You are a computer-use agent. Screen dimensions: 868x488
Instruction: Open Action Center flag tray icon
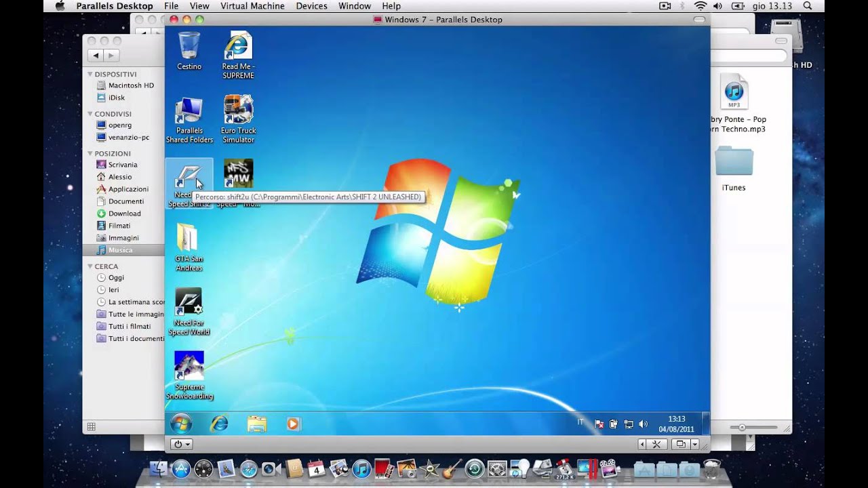point(599,424)
